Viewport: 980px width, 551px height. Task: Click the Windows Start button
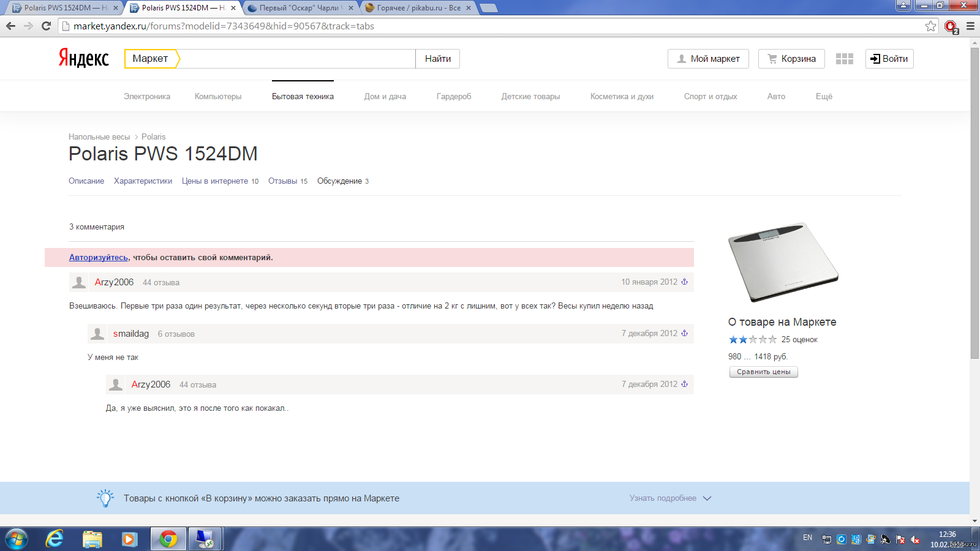[x=17, y=539]
